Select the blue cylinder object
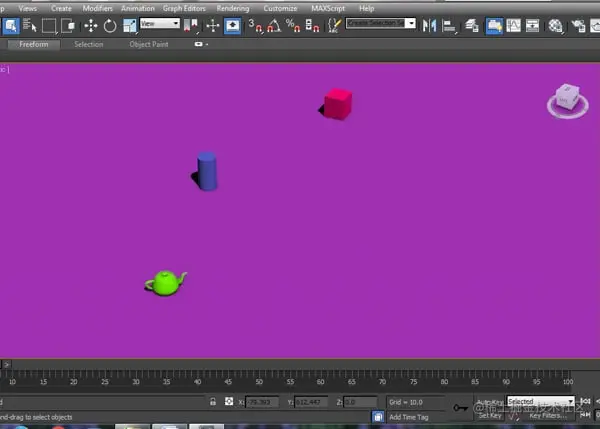 207,171
